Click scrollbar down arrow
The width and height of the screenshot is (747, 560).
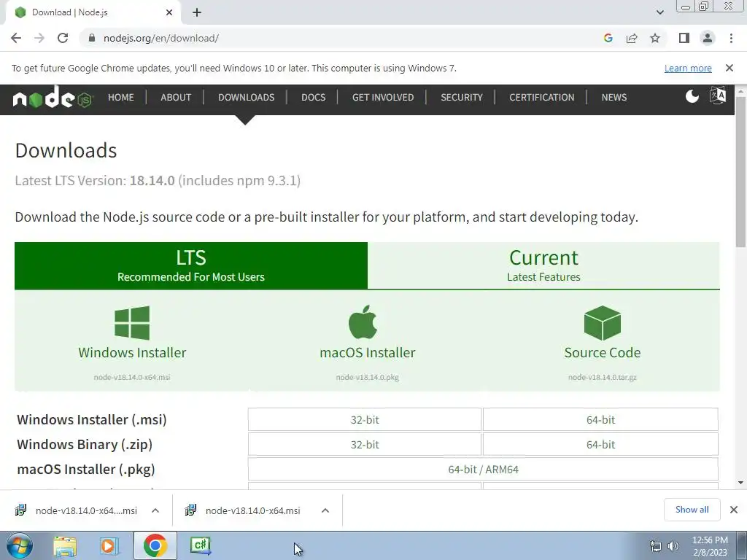click(x=741, y=483)
